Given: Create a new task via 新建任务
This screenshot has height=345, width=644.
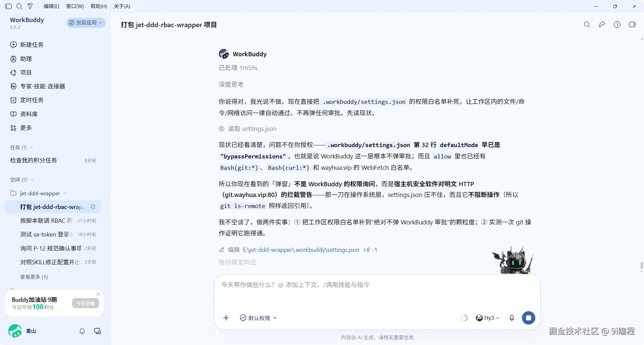Looking at the screenshot, I should 27,45.
